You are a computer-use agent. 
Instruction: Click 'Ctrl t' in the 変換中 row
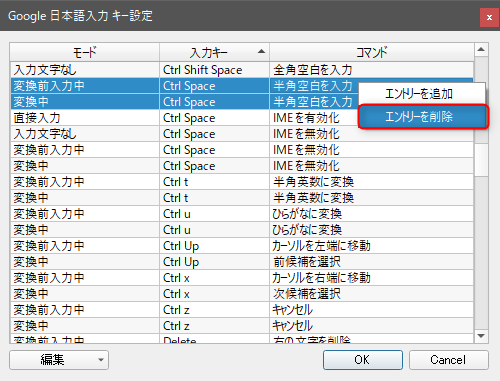click(214, 198)
